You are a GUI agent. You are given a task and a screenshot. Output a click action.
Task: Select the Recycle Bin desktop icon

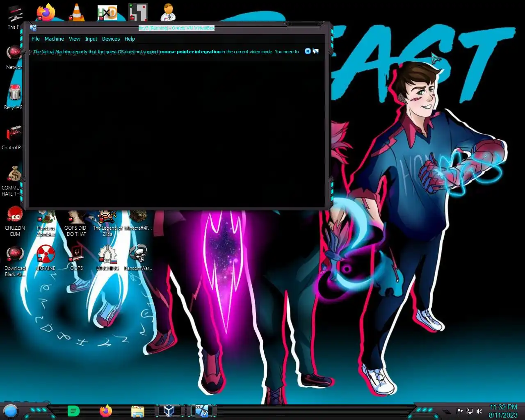pyautogui.click(x=15, y=98)
